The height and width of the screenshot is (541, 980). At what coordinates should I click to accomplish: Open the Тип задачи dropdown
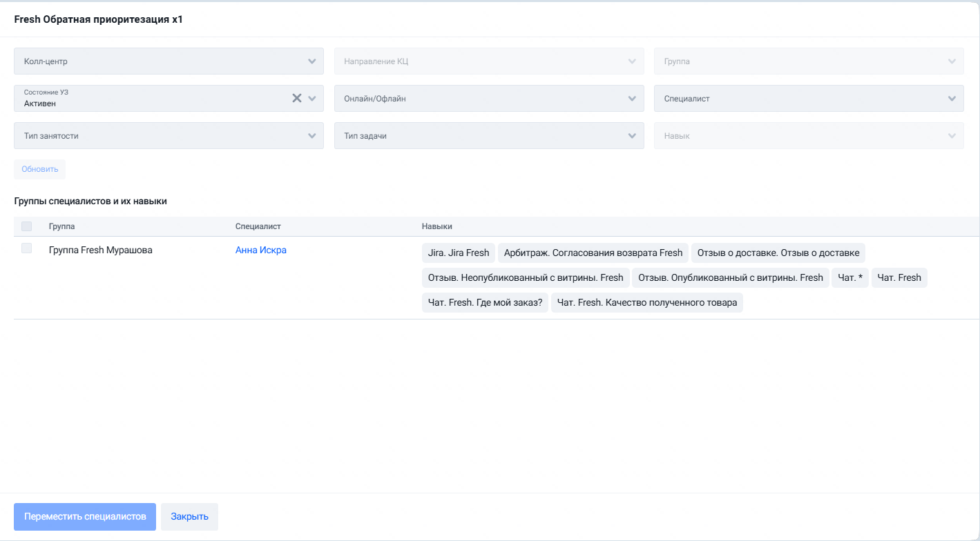coord(489,135)
